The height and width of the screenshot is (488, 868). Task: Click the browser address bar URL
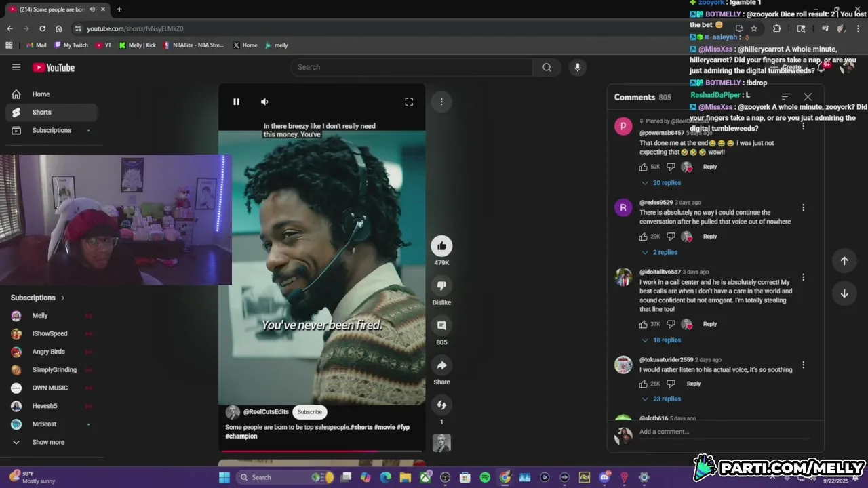click(x=135, y=28)
